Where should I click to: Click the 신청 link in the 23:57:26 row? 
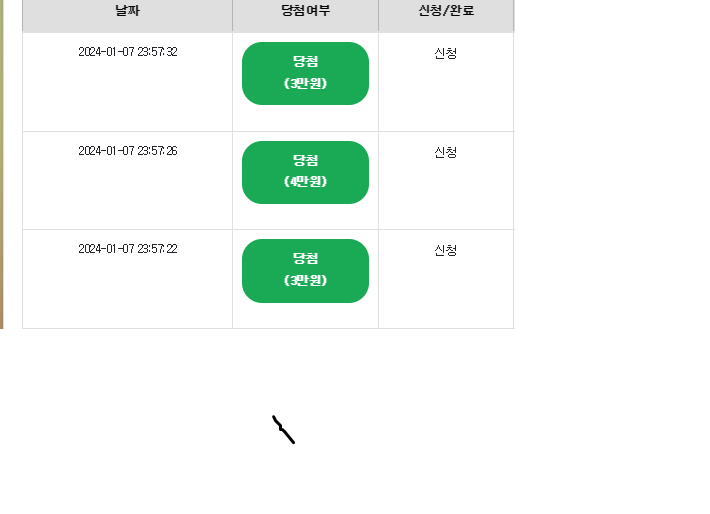click(x=445, y=152)
